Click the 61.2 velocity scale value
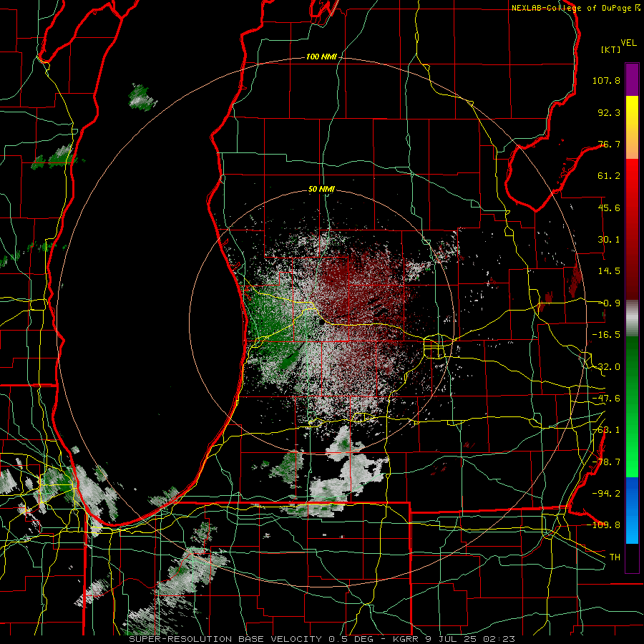Viewport: 644px width, 644px height. click(609, 176)
